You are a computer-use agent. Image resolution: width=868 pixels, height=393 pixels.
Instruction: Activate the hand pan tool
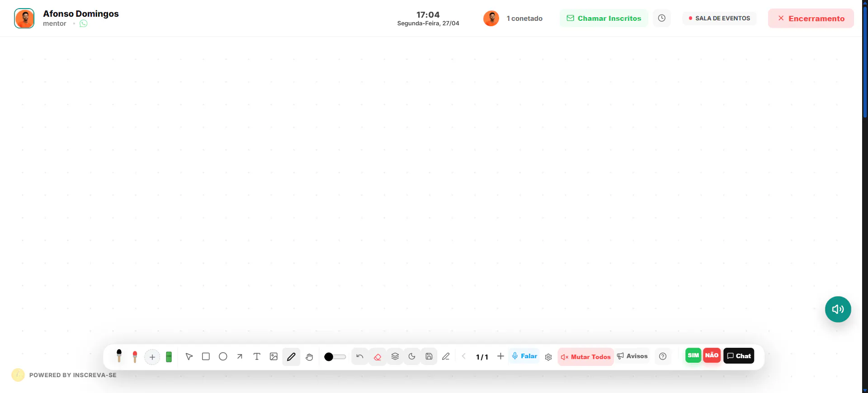coord(309,357)
